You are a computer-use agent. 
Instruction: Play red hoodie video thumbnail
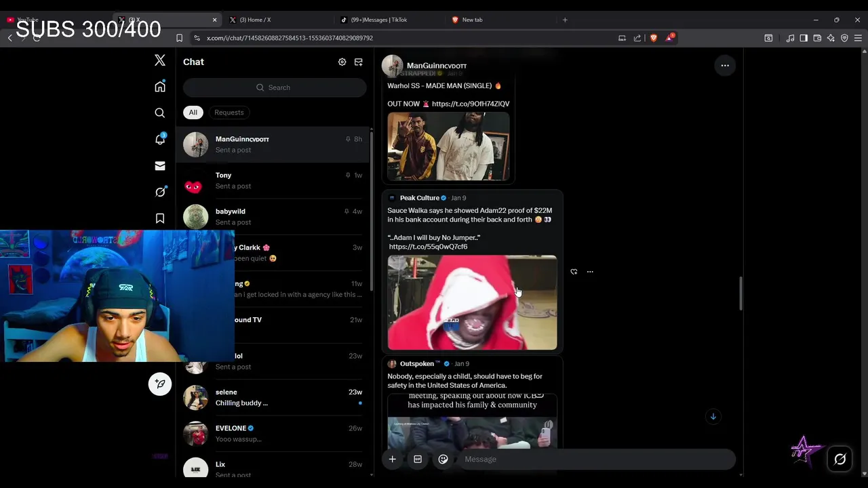472,302
